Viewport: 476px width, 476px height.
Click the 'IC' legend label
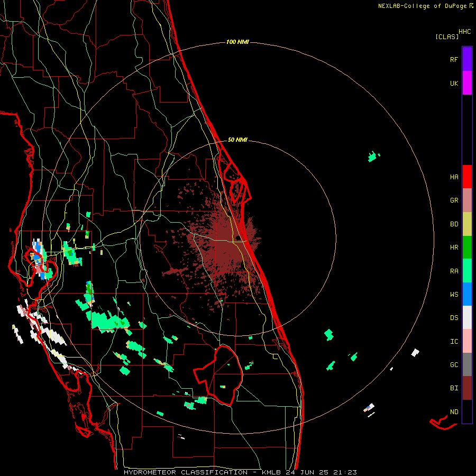[x=454, y=342]
